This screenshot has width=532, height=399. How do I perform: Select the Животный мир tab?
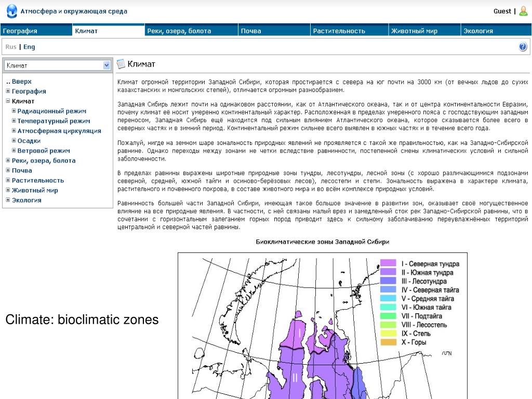(414, 31)
